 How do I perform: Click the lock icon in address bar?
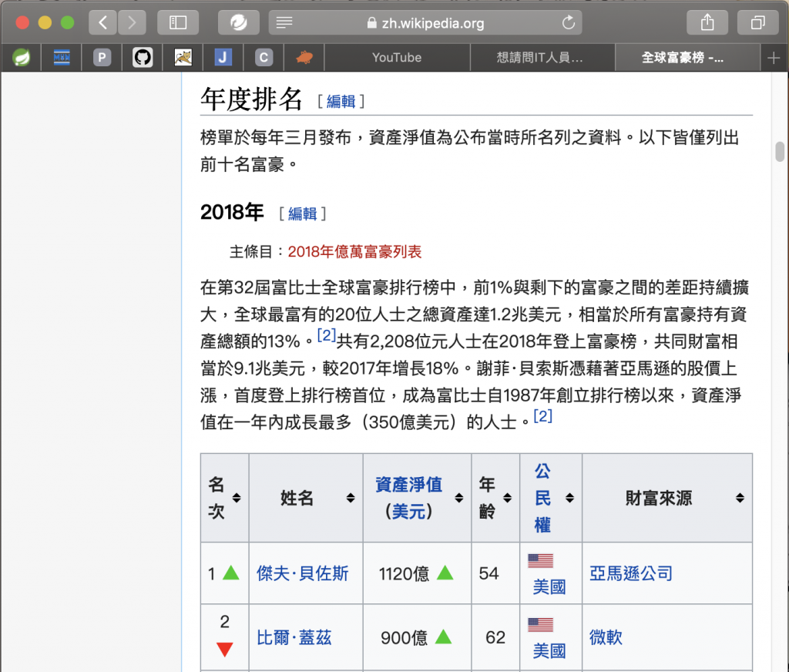[x=372, y=22]
